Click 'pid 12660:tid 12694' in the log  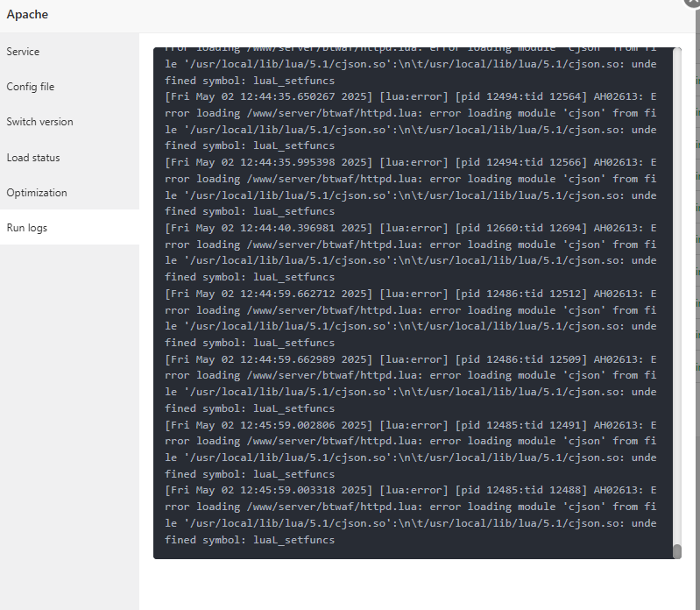coord(520,228)
